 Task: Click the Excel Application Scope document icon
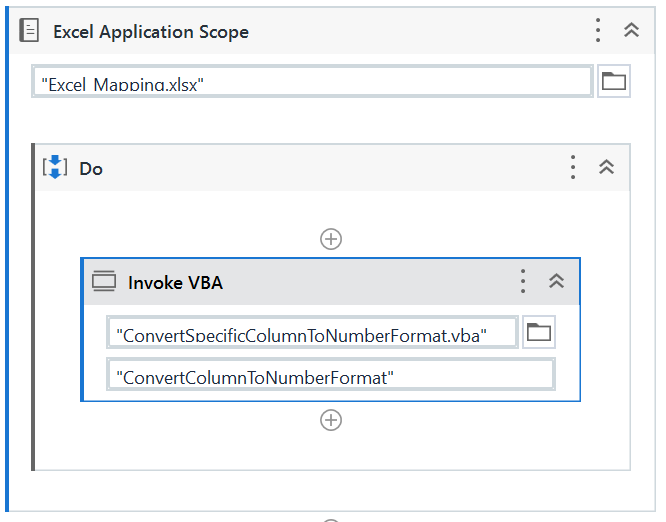click(30, 31)
